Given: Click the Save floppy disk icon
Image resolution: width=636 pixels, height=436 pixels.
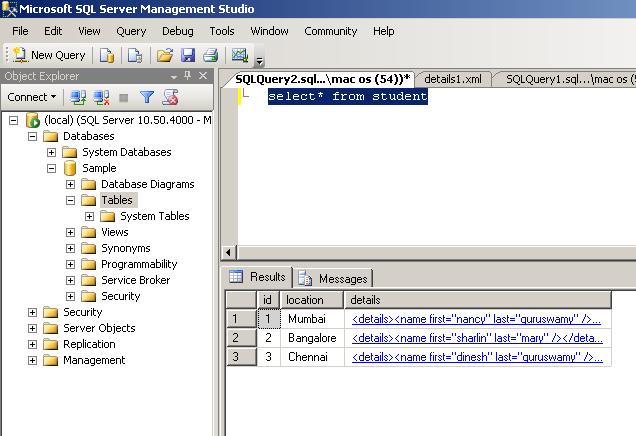Looking at the screenshot, I should [x=188, y=55].
